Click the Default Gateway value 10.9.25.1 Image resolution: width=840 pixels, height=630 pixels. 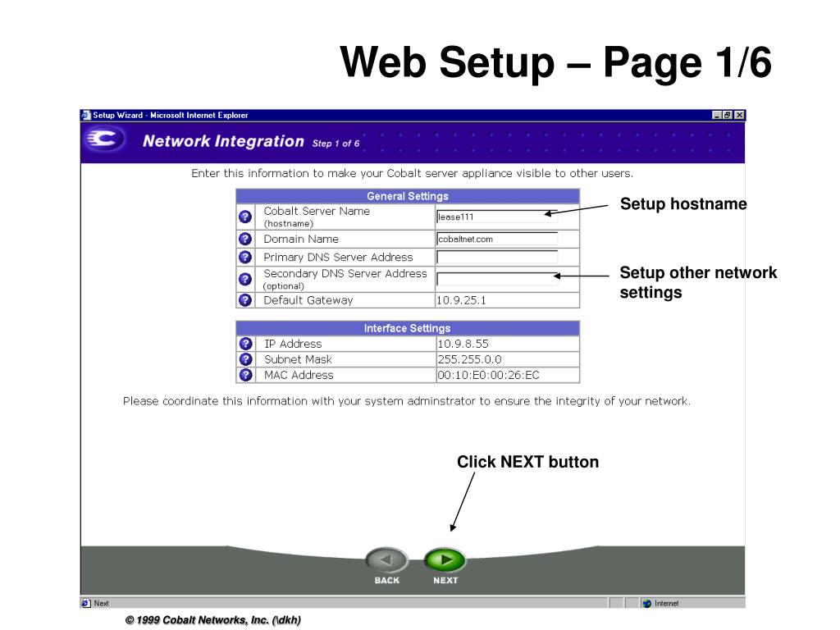pos(461,300)
